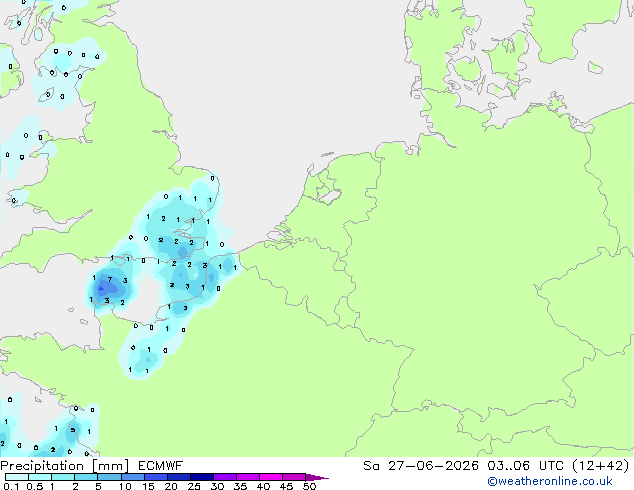Click the '7' precipitation value over the Channel
Viewport: 634px width, 490px height.
click(110, 279)
